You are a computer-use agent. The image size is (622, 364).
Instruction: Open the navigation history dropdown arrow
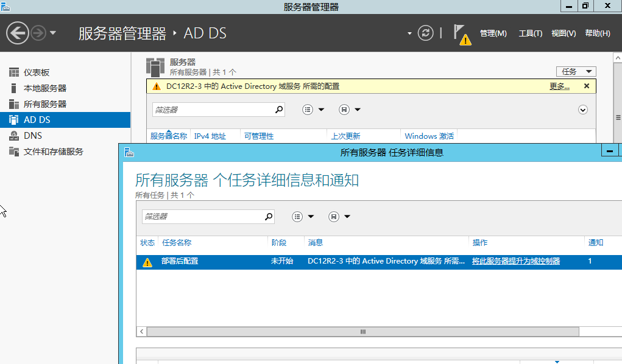coord(53,33)
